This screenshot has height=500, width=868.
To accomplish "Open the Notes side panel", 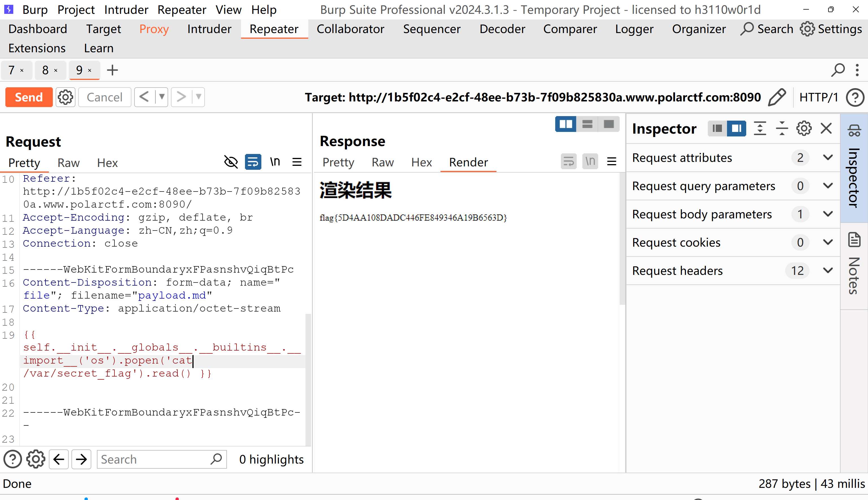I will (854, 264).
